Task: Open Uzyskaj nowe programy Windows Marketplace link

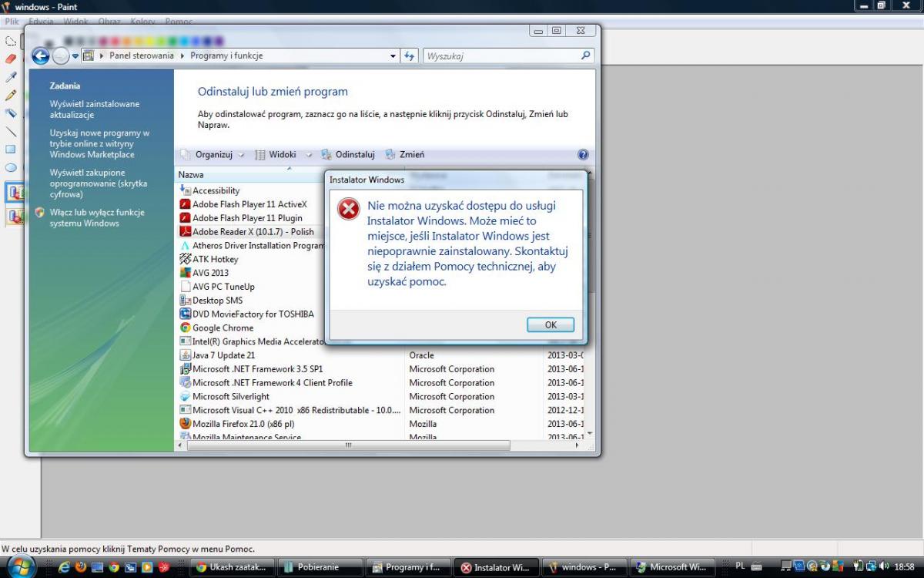Action: [99, 143]
